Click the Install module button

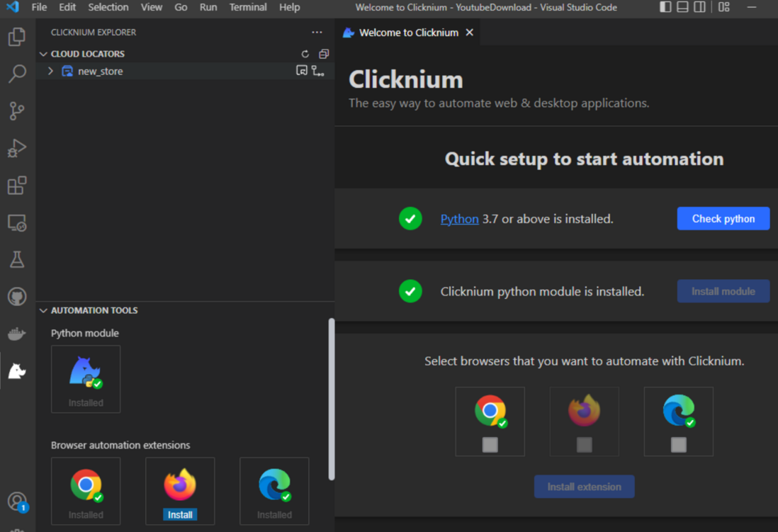(x=723, y=291)
